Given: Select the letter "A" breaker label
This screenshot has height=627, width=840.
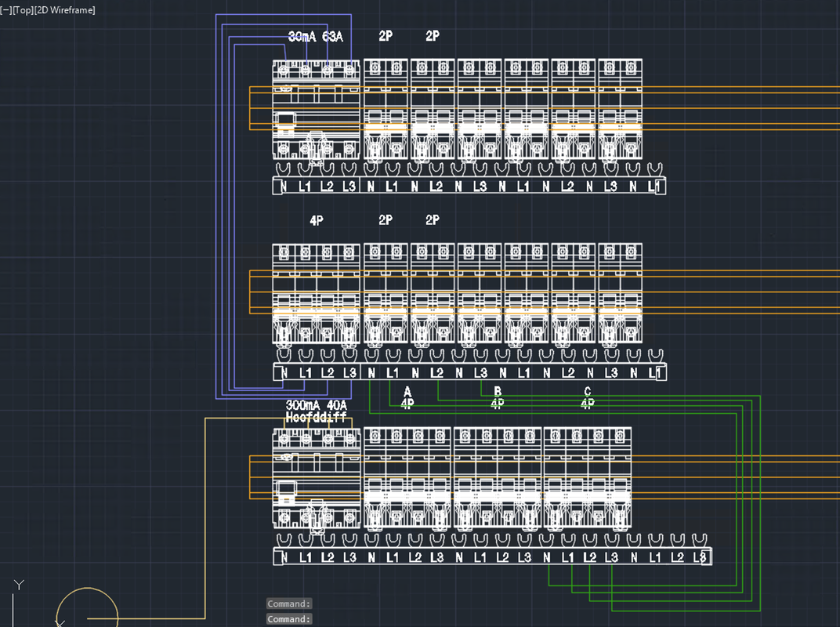Looking at the screenshot, I should pyautogui.click(x=407, y=392).
